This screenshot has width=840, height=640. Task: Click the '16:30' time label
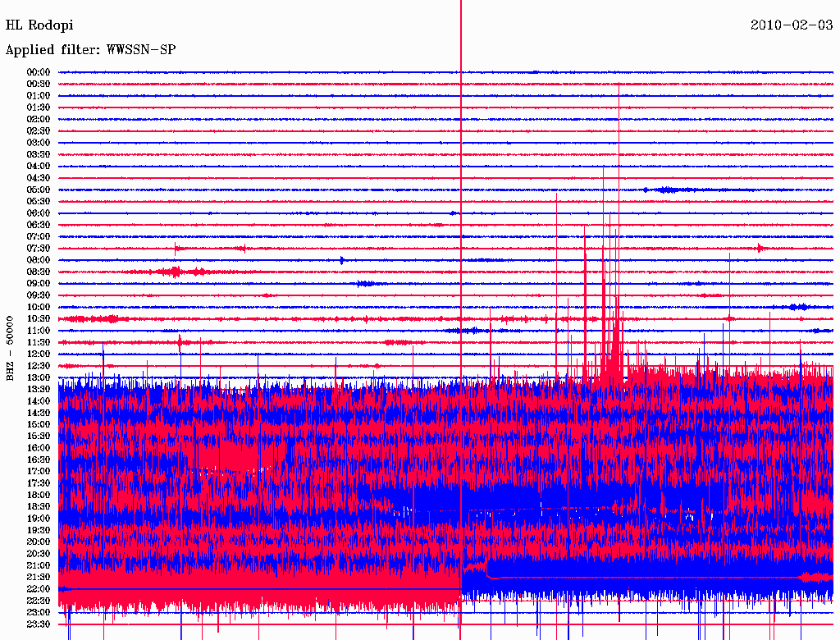pos(39,460)
